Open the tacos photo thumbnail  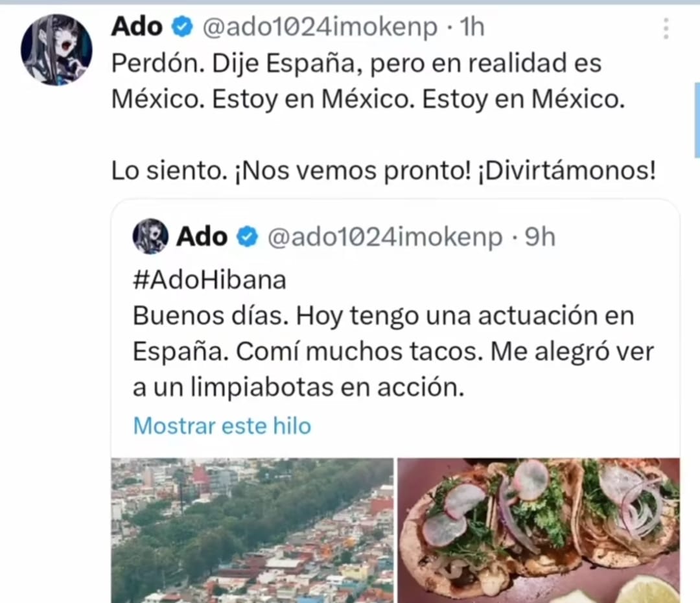539,530
